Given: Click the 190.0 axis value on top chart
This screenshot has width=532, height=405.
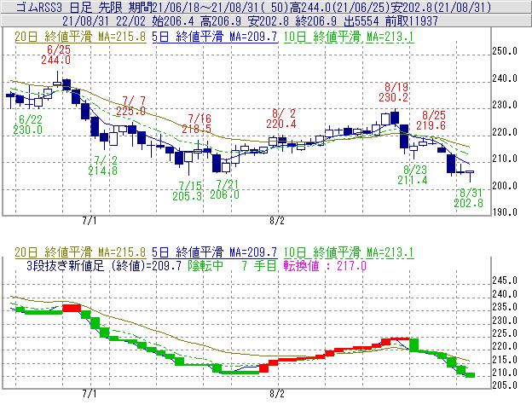Looking at the screenshot, I should pos(505,212).
